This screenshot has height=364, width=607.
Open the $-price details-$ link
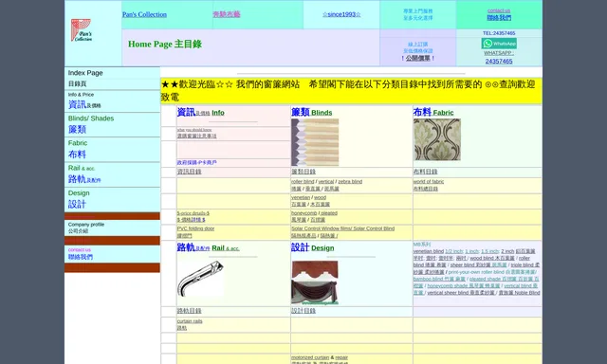tap(193, 213)
